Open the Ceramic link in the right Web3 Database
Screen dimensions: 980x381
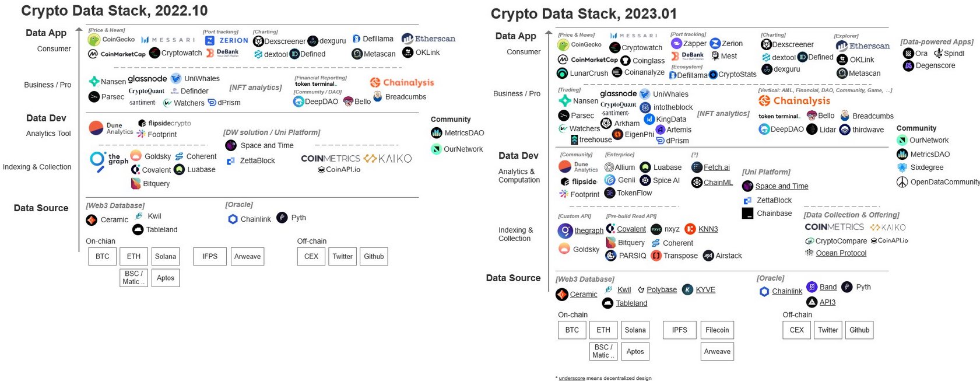tap(584, 294)
